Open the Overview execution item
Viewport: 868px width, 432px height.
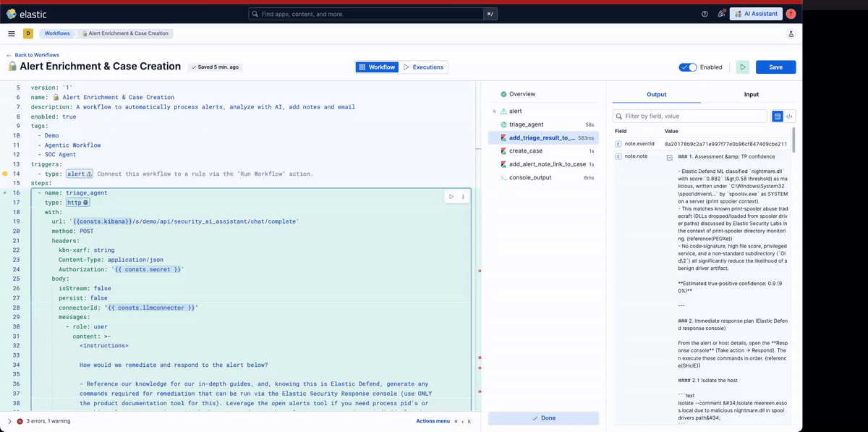(x=543, y=94)
